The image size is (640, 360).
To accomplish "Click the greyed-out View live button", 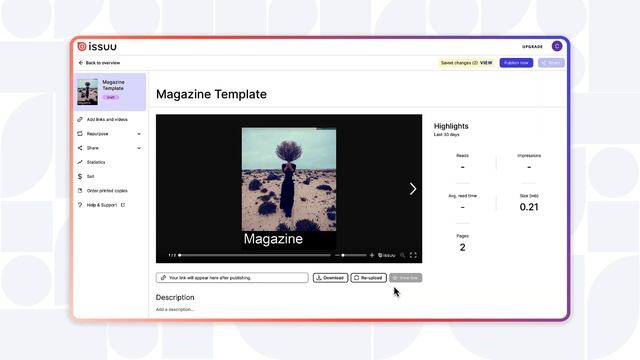I will coord(405,278).
